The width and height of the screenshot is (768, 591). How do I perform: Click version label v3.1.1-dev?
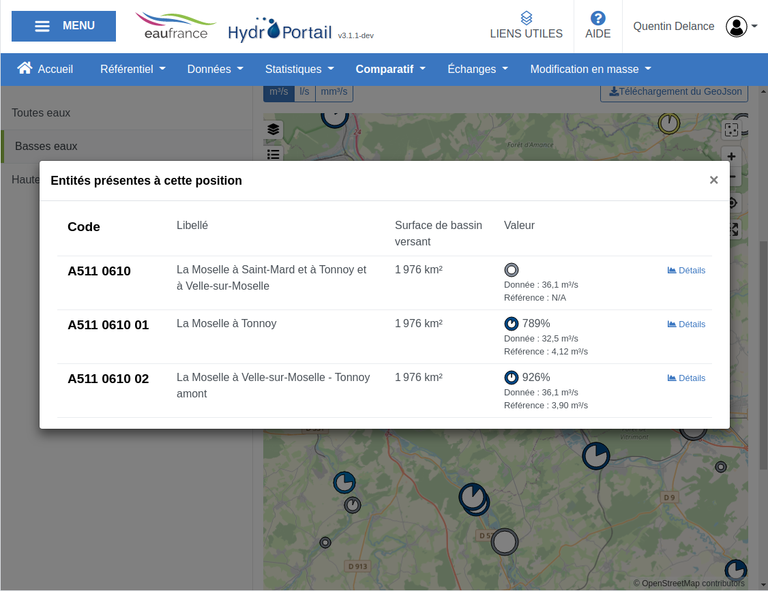click(356, 36)
